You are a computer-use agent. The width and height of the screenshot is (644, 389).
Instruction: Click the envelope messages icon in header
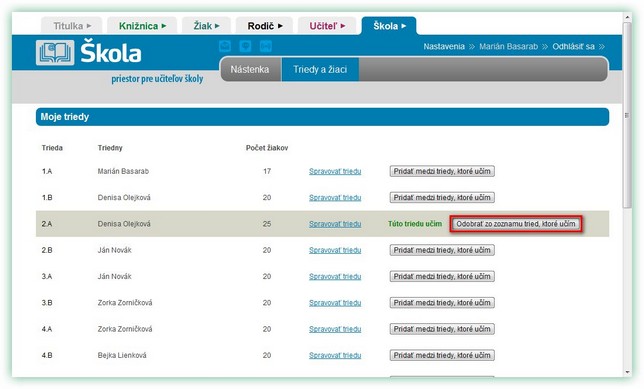pos(225,46)
